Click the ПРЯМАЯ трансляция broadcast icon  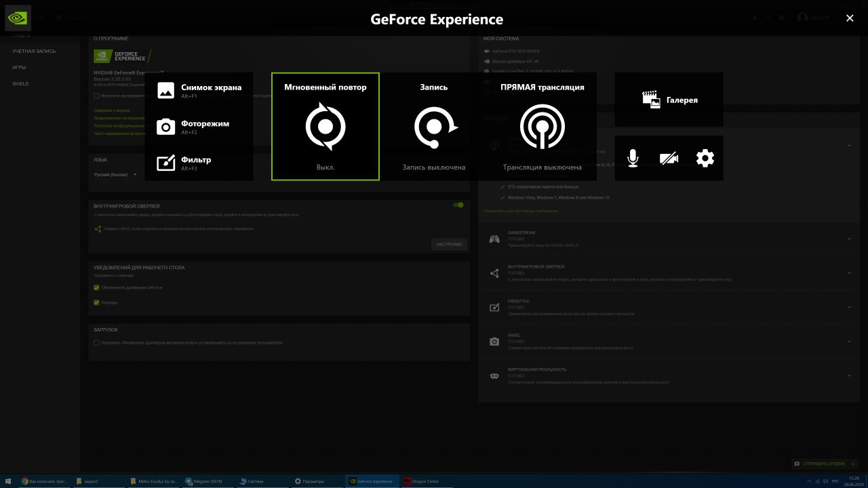542,127
